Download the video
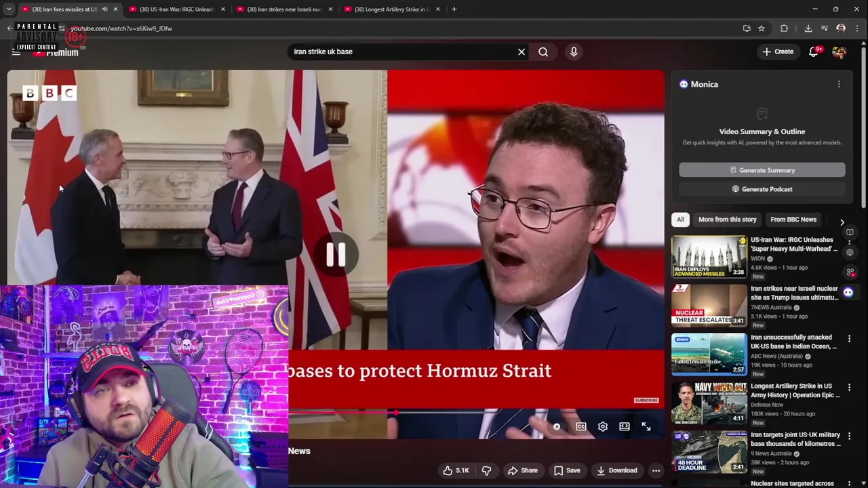The width and height of the screenshot is (868, 488). click(x=617, y=470)
